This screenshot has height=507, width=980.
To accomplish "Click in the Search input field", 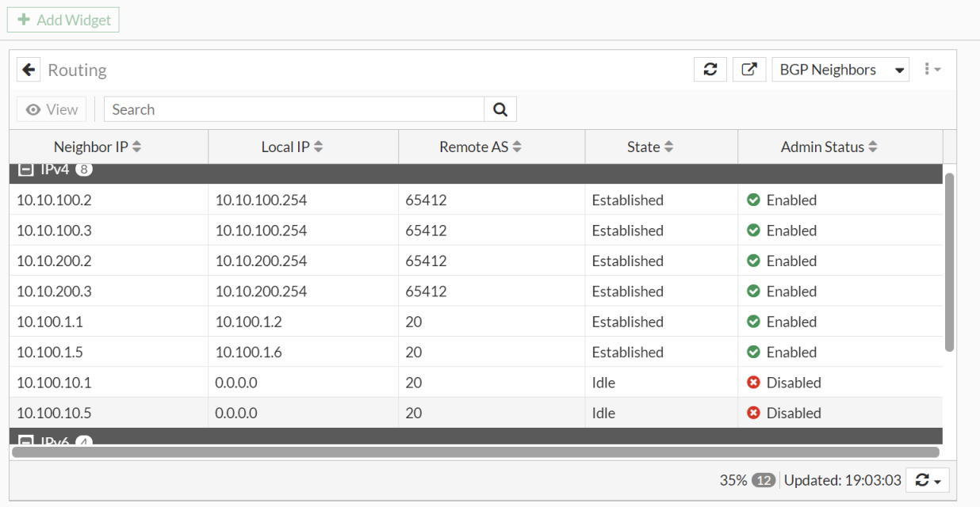I will click(293, 109).
